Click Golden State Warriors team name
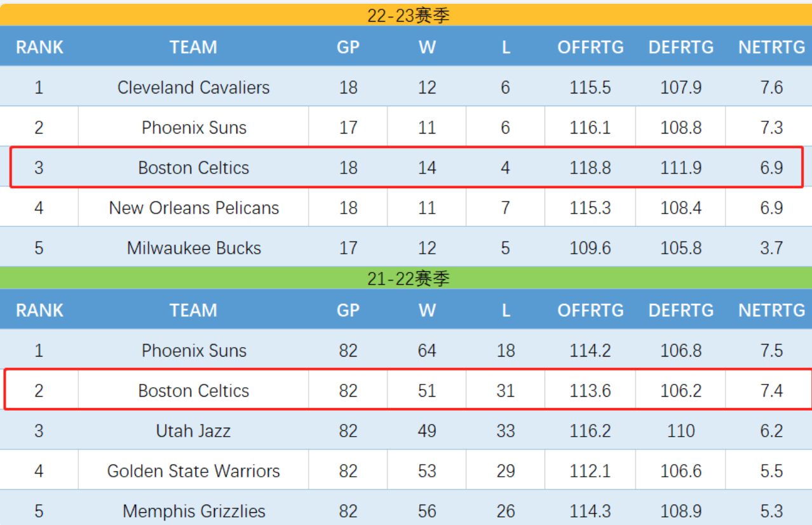812x525 pixels. 193,470
